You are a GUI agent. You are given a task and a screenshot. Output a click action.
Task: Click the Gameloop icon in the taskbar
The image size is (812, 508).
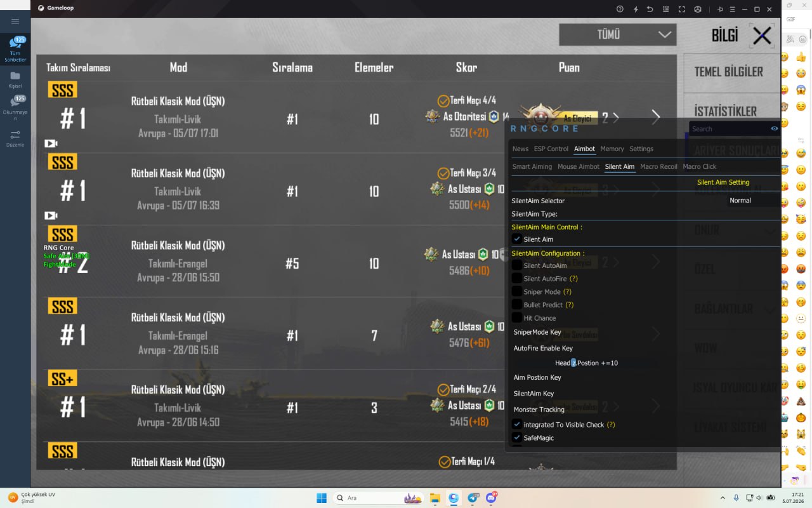tap(454, 498)
